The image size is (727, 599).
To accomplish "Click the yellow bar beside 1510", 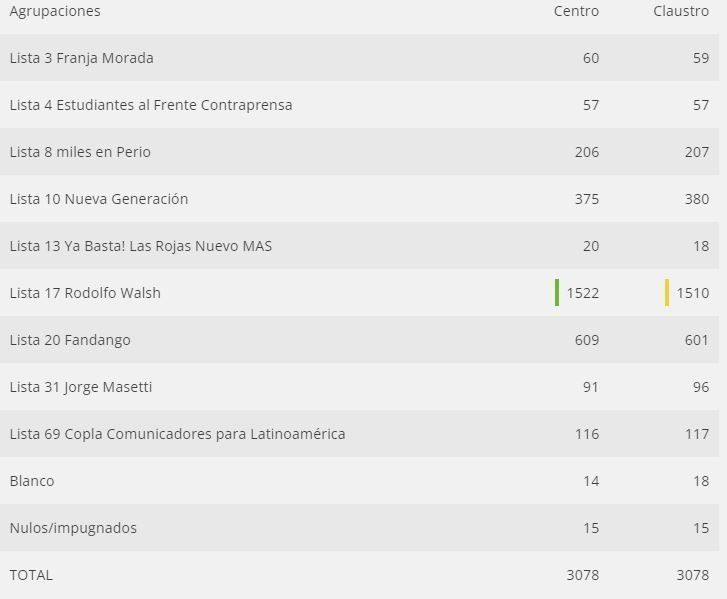I will pos(667,293).
